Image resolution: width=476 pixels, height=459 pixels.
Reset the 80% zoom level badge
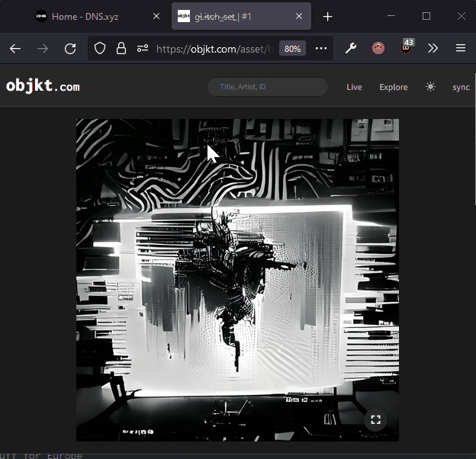pyautogui.click(x=292, y=49)
